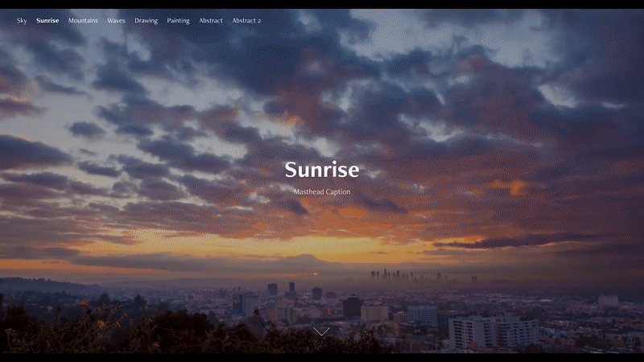Image resolution: width=644 pixels, height=362 pixels.
Task: Open the Sky nav link
Action: pos(22,21)
